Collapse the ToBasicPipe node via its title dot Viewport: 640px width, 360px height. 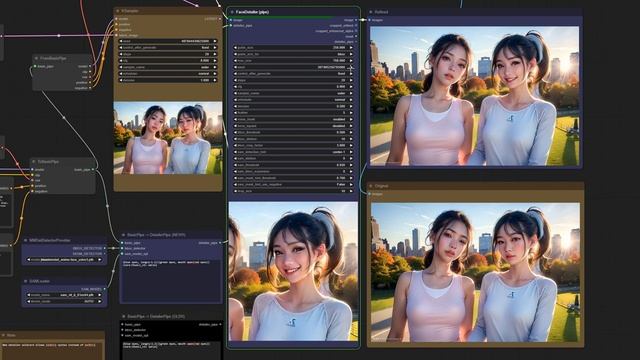[x=33, y=162]
